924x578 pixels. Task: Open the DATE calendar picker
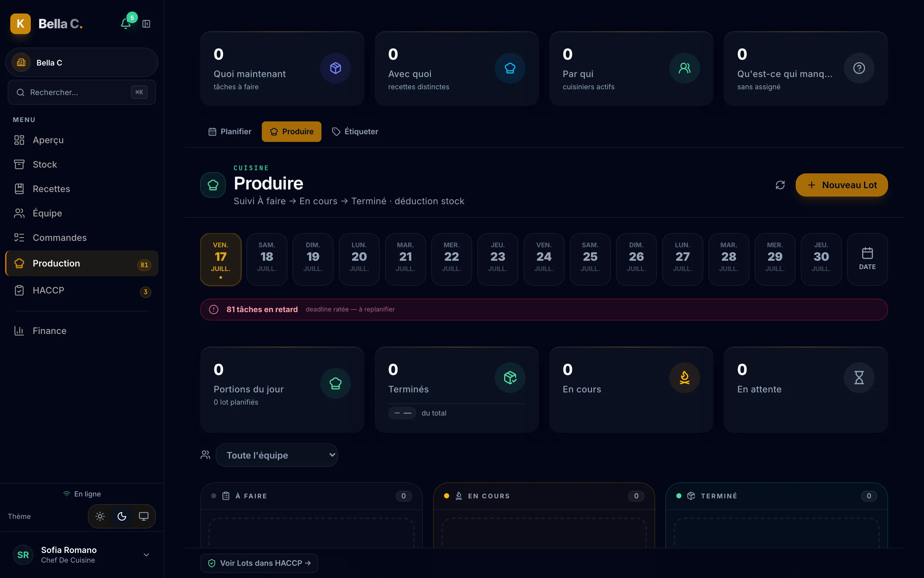point(867,259)
